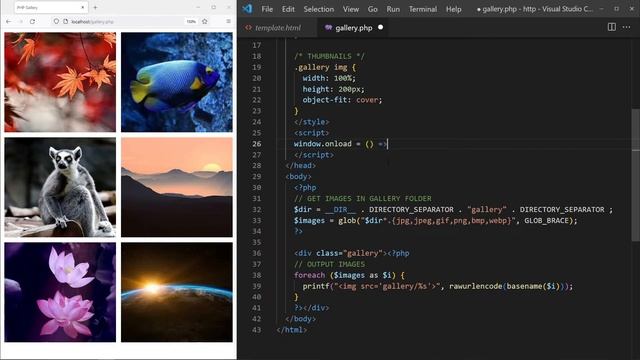Open the browser hamburger menu

click(228, 21)
